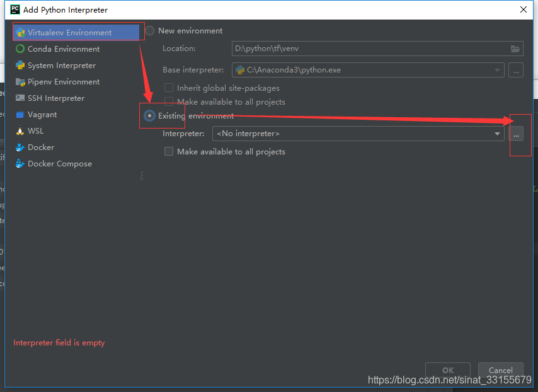Click the 'Add Python Interpreter' title text

pyautogui.click(x=66, y=10)
